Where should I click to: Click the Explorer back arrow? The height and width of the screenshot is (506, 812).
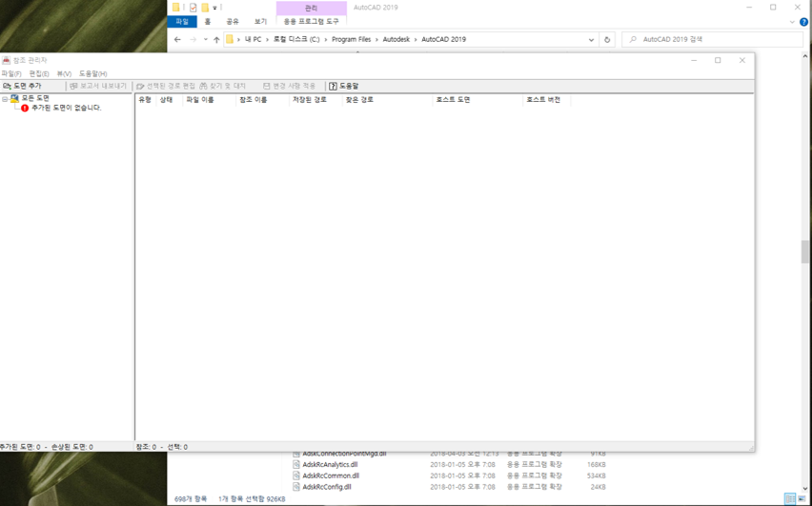177,39
